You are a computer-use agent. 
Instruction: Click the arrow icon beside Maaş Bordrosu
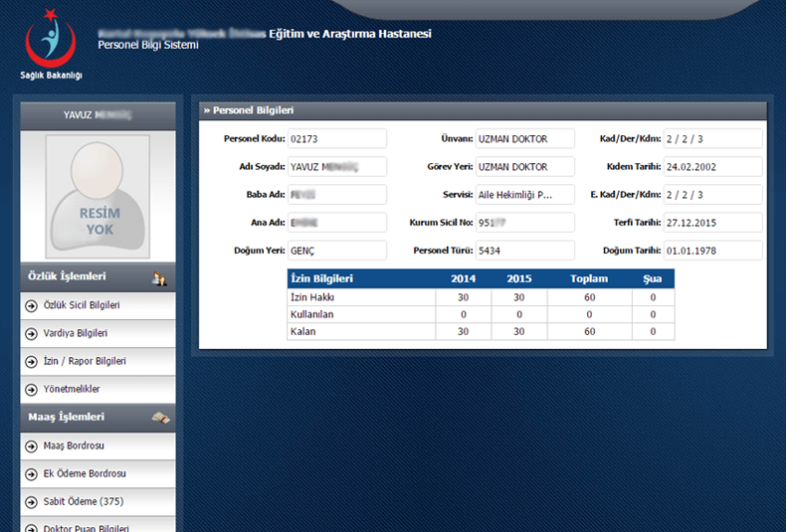tap(32, 445)
